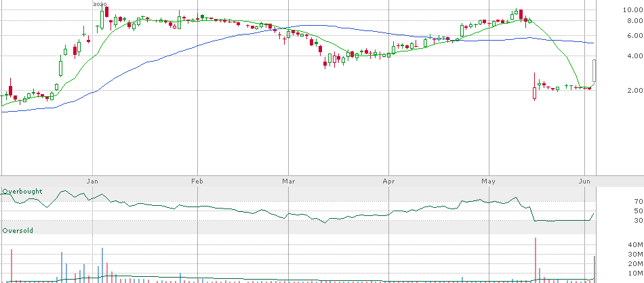Click the gray volume bar for the latest session
The width and height of the screenshot is (644, 283).
[x=595, y=269]
